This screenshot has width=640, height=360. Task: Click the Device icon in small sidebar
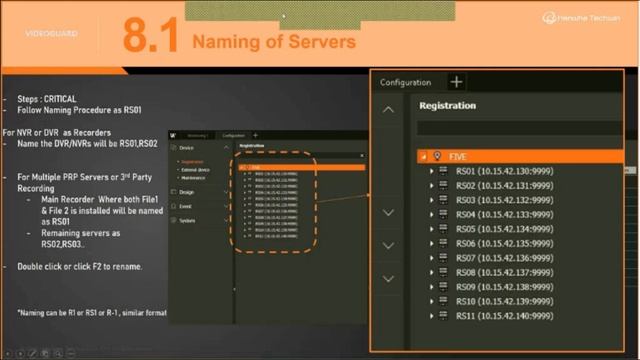173,148
